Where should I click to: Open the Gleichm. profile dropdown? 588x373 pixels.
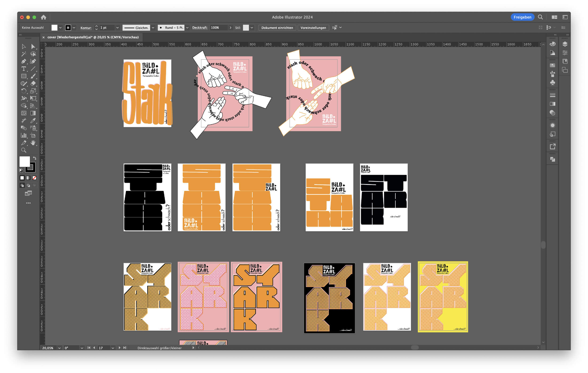click(153, 28)
